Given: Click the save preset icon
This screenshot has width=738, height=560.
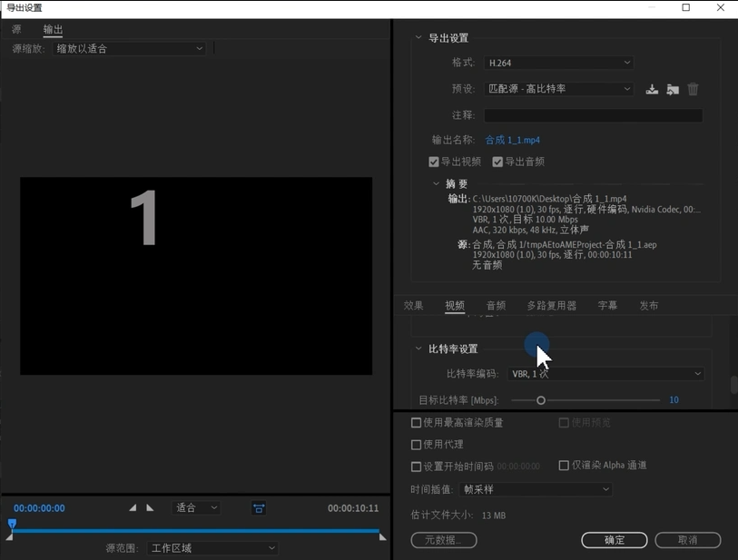Looking at the screenshot, I should [652, 89].
